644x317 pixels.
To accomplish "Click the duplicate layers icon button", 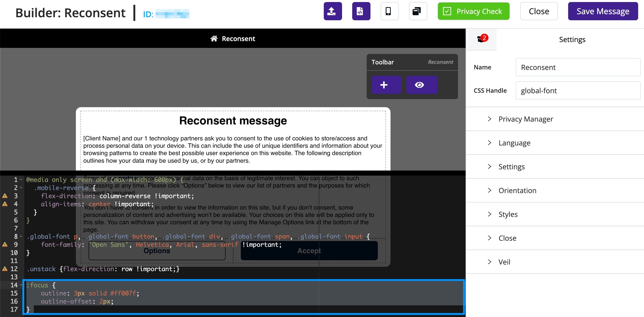I will click(418, 11).
